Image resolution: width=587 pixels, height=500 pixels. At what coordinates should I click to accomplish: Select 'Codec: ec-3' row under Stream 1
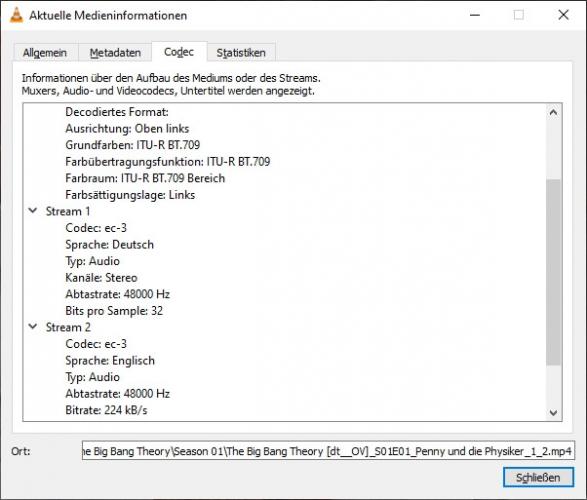(x=96, y=228)
